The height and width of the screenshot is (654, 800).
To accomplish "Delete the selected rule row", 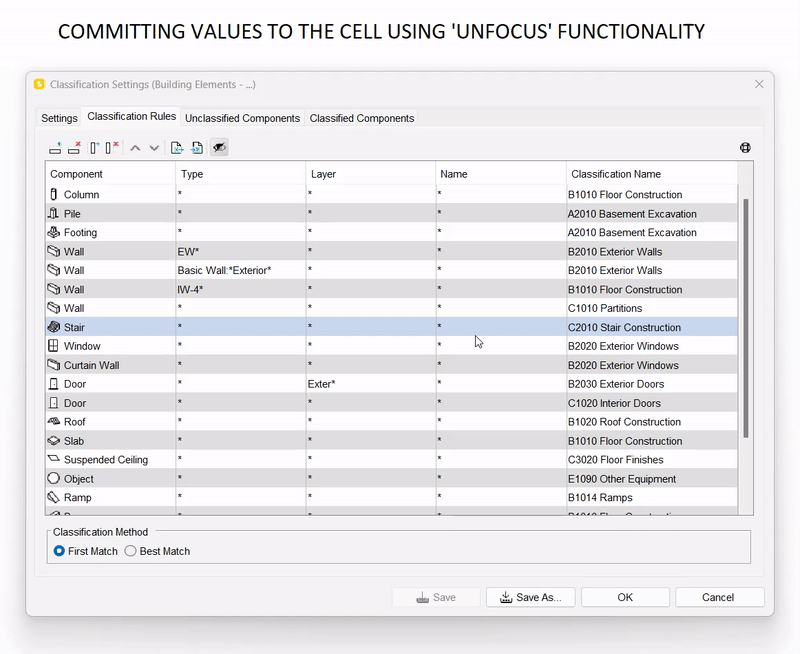I will click(74, 148).
